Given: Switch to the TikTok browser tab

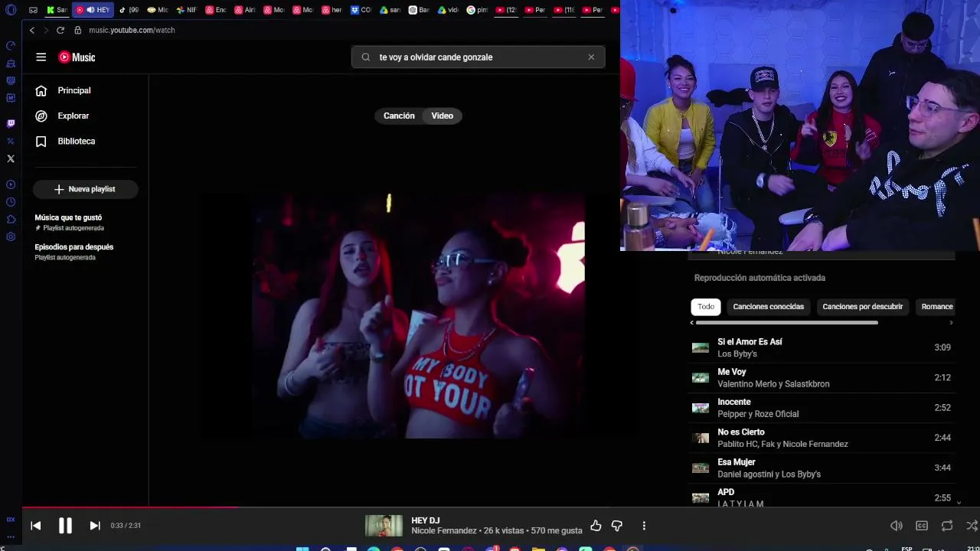Looking at the screenshot, I should [x=129, y=10].
